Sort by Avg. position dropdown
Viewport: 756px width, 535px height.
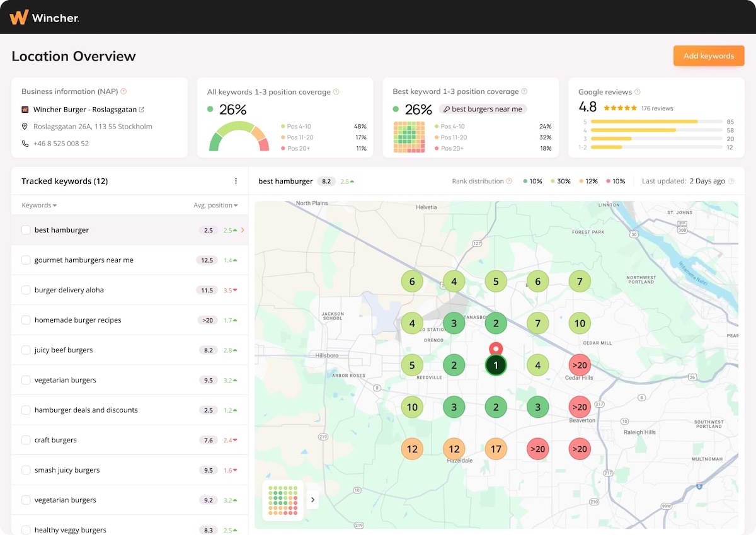click(x=215, y=205)
